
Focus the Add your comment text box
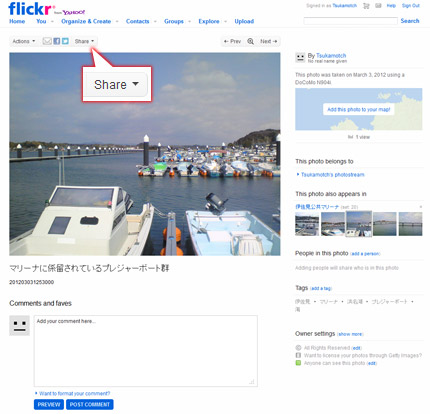click(146, 351)
